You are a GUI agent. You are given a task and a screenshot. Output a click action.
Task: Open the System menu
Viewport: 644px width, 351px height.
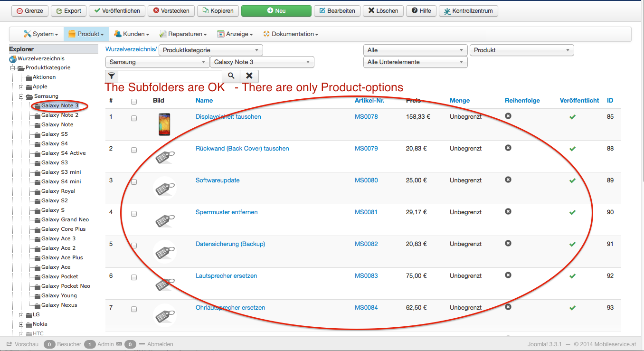41,34
